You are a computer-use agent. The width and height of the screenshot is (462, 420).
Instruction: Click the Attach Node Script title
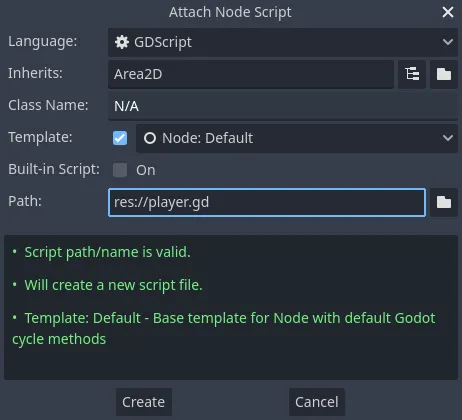[230, 12]
